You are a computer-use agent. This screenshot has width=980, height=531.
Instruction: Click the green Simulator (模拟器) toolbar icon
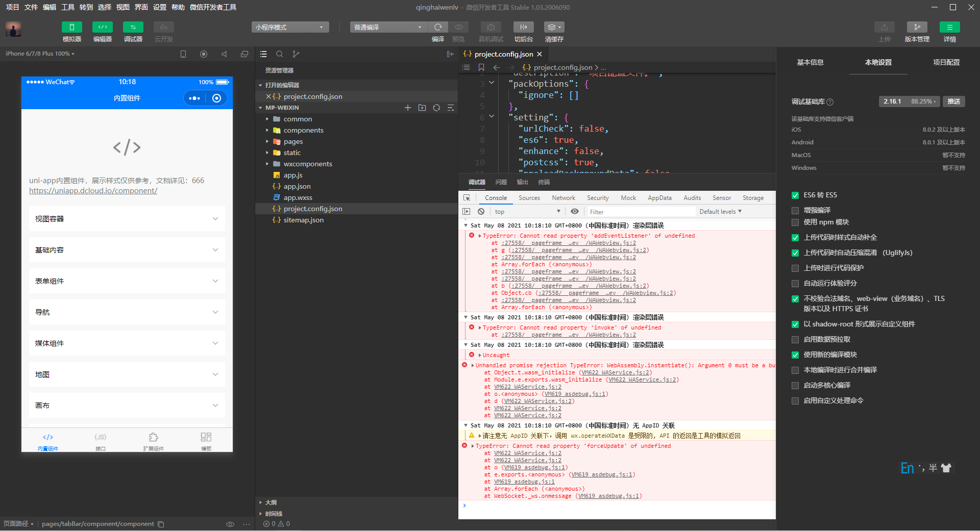point(71,27)
